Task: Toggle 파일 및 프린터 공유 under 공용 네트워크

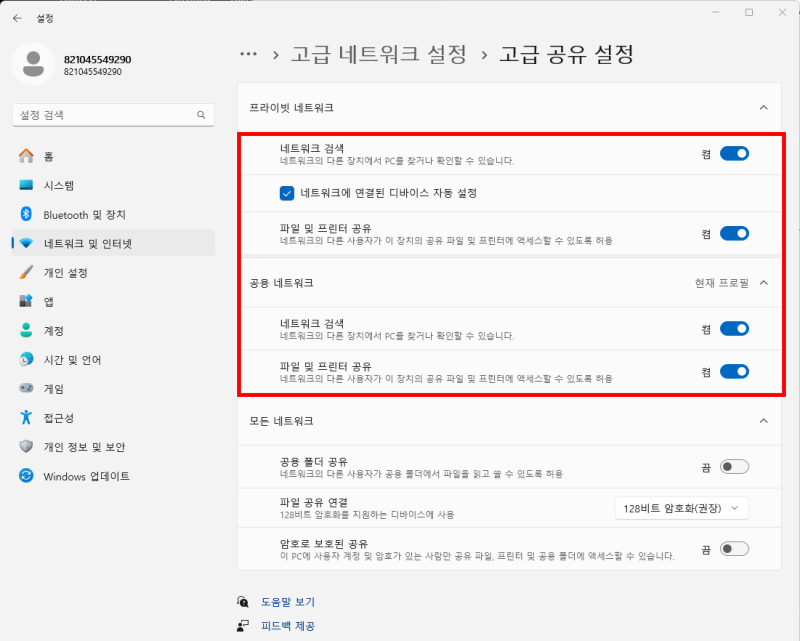Action: click(734, 372)
